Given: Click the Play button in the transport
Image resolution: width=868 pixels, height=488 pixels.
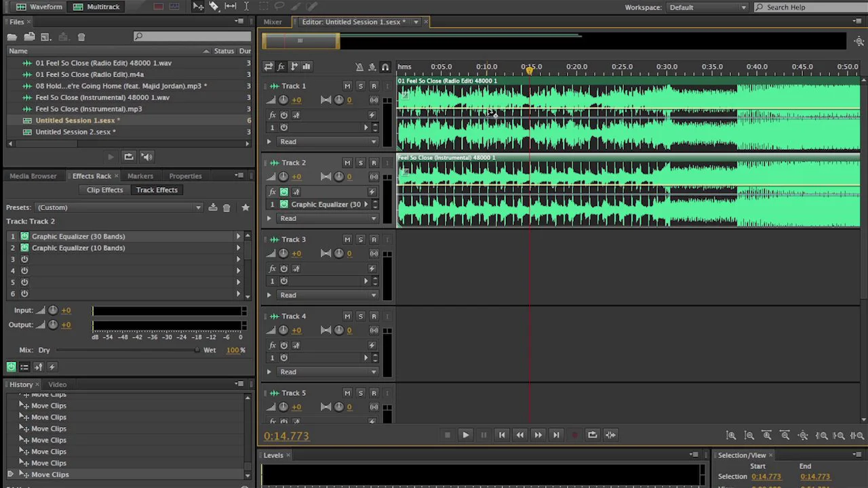Looking at the screenshot, I should click(x=465, y=435).
